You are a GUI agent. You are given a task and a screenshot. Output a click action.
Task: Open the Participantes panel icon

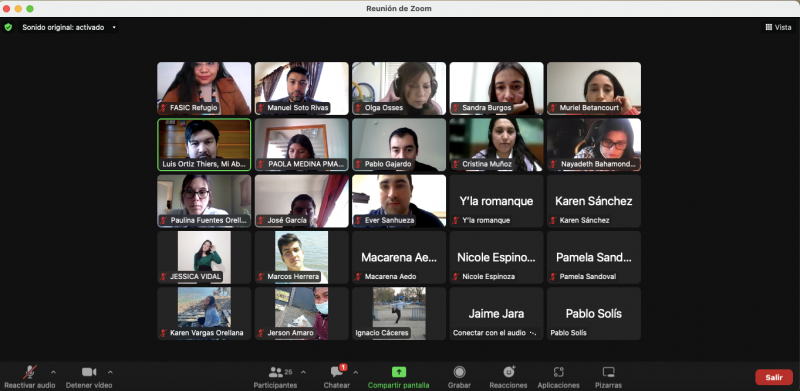tap(276, 372)
